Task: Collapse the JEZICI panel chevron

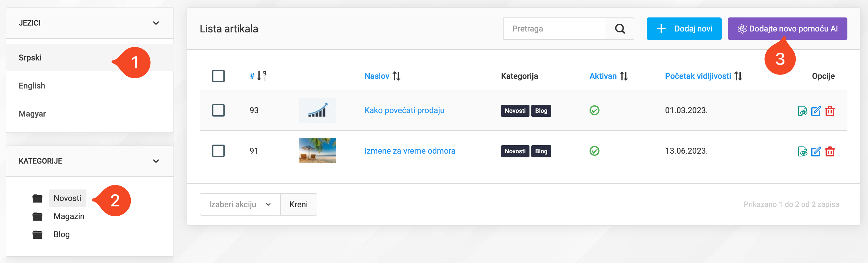Action: point(156,23)
